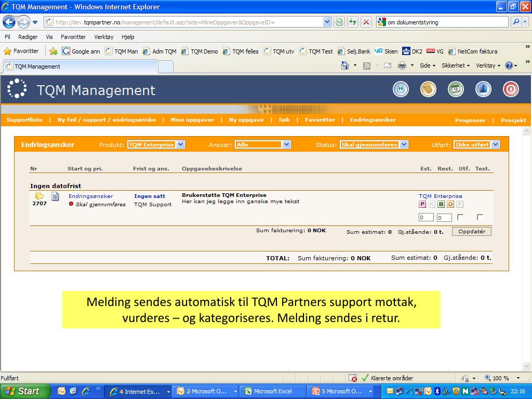Open 'Ny feil / support / endringsønske' link
This screenshot has width=532, height=399.
point(107,120)
